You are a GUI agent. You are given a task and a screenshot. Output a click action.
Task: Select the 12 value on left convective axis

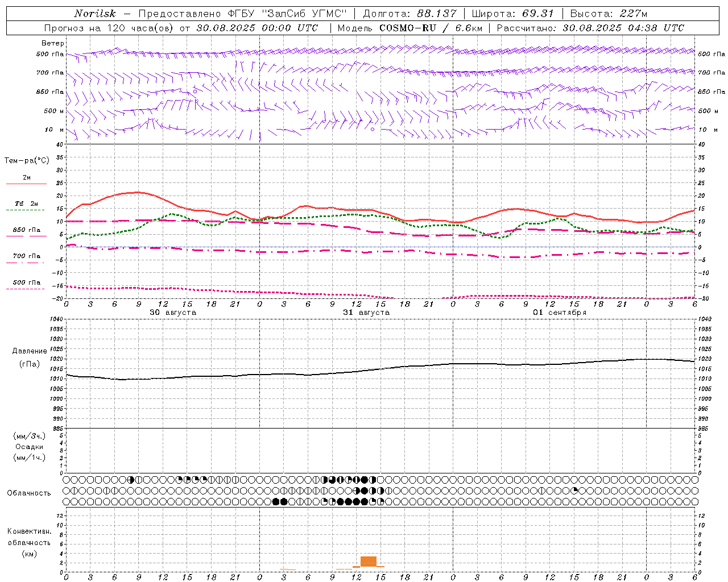pos(60,516)
